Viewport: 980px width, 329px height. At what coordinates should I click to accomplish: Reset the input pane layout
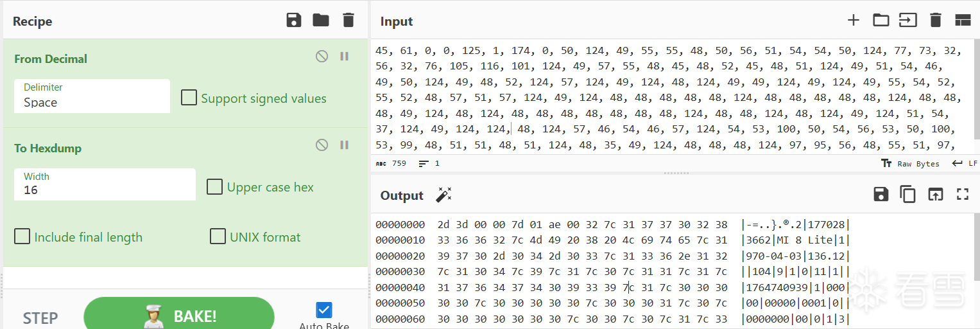click(x=963, y=21)
